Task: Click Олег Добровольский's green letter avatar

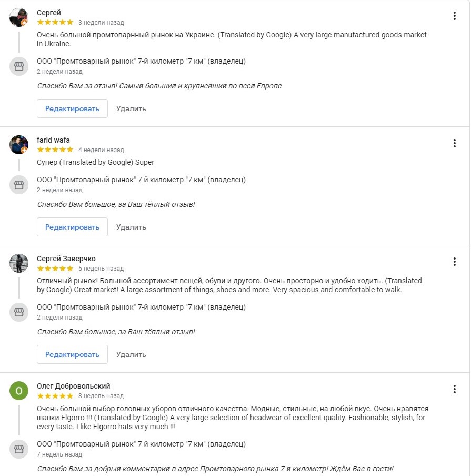Action: click(19, 391)
